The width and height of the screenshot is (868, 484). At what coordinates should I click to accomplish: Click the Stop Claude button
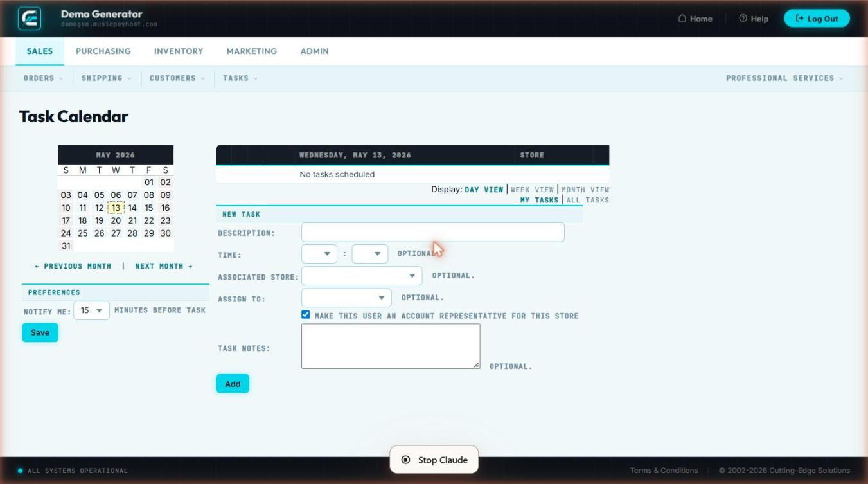point(434,460)
